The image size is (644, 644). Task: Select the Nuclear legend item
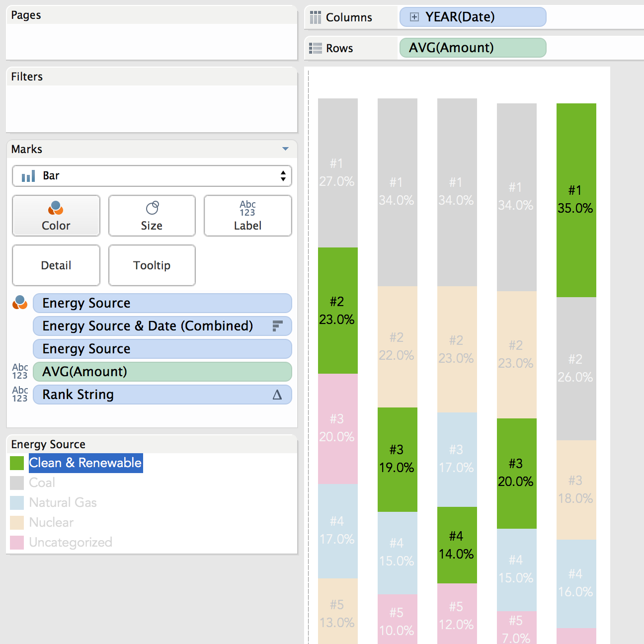(51, 523)
